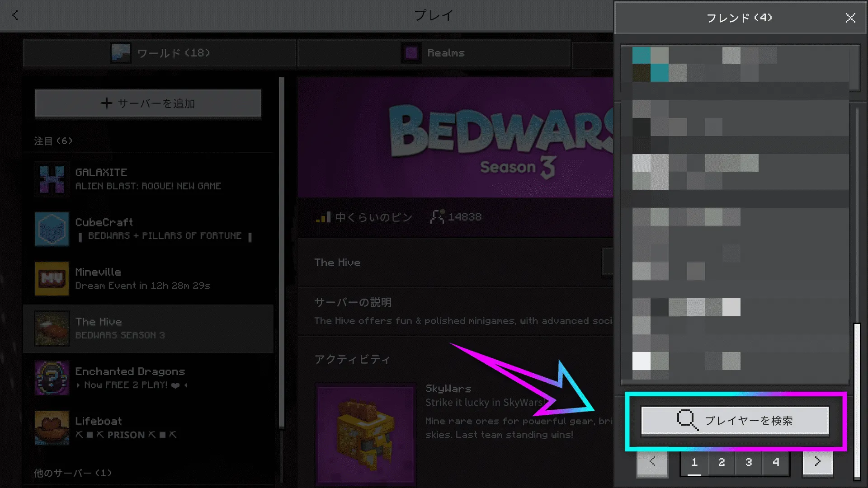Click the ping signal bars icon
868x488 pixels.
323,217
